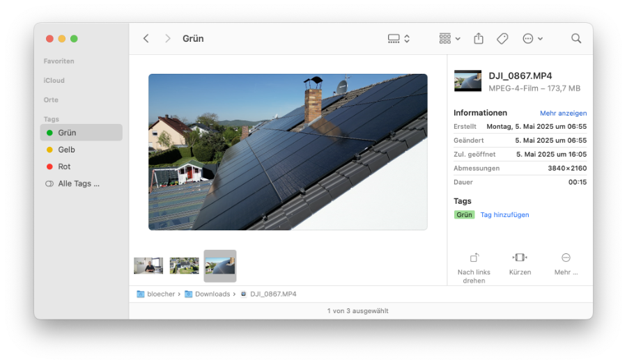Click bloecher folder in path bar
Screen dimensions: 627x364
tap(156, 294)
